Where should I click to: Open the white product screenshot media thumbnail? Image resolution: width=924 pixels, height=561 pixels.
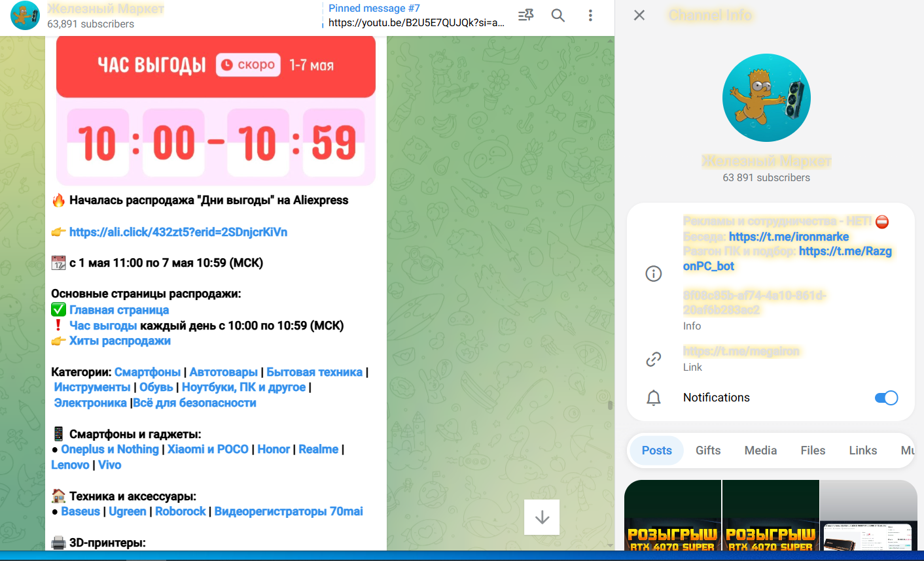[x=868, y=515]
